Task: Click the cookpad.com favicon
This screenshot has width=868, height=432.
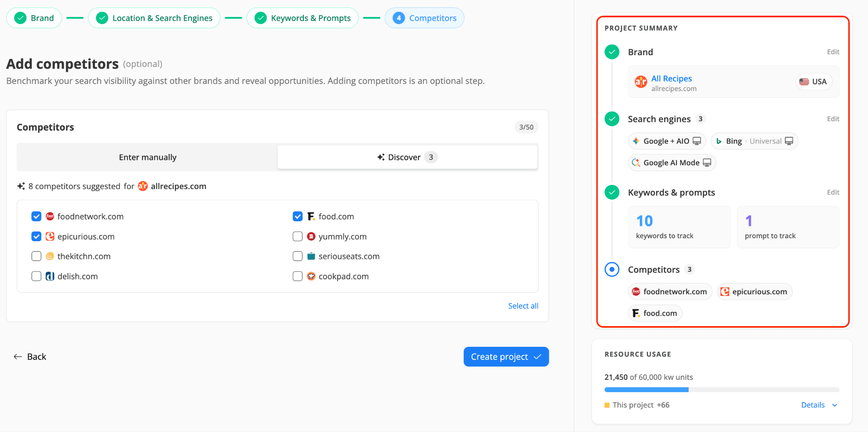Action: pos(311,276)
